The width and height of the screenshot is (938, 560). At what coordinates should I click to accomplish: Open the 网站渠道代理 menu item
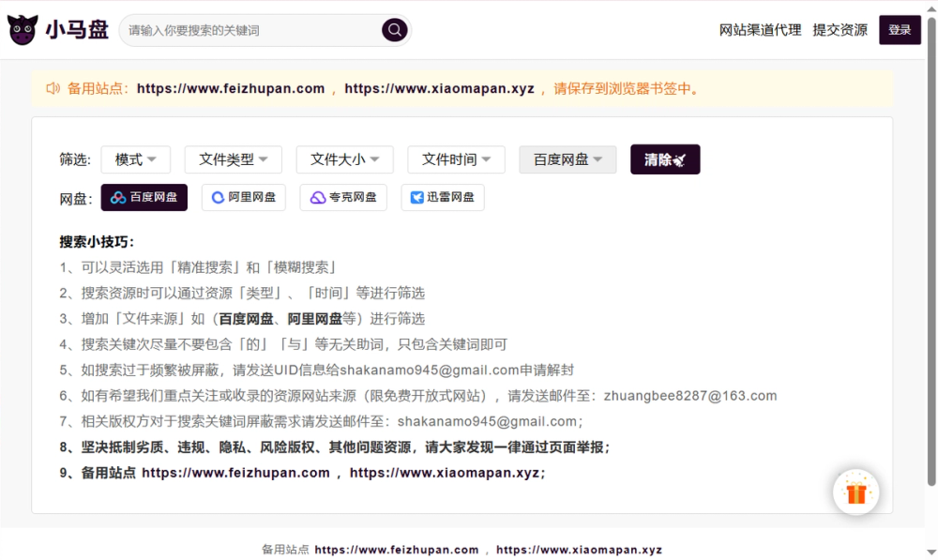click(x=759, y=29)
